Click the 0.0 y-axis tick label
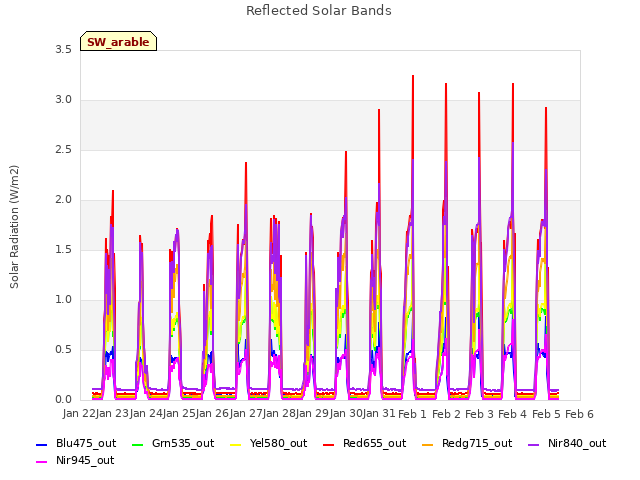Viewport: 640px width, 480px height. click(63, 400)
